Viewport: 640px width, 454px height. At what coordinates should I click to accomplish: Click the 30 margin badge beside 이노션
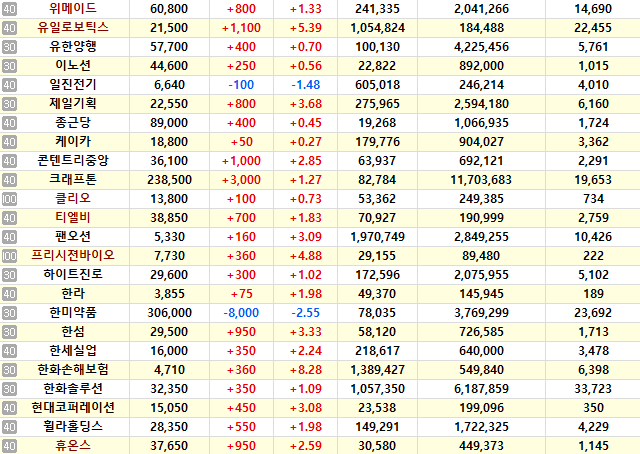9,66
